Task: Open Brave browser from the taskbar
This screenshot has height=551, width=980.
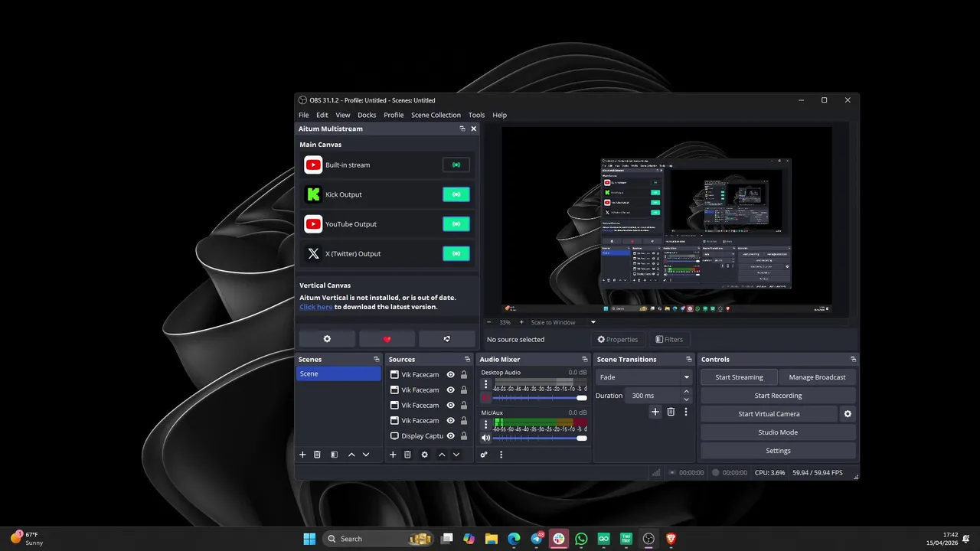Action: tap(671, 539)
